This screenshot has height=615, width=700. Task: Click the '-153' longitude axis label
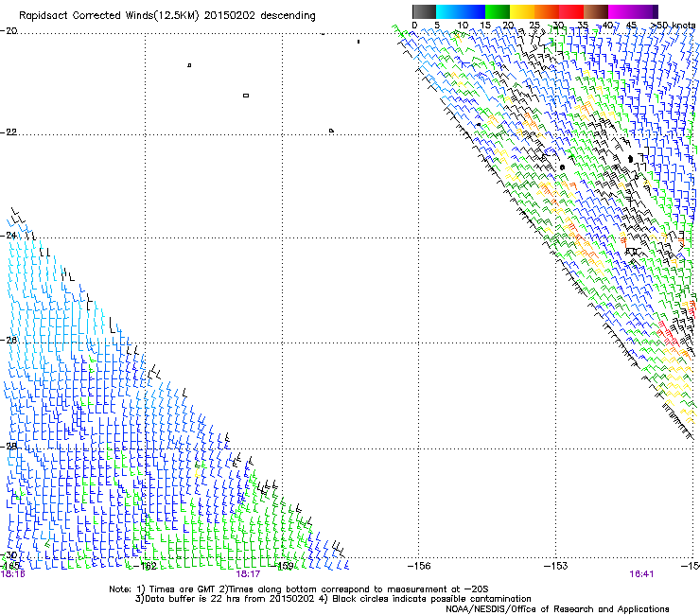(556, 566)
